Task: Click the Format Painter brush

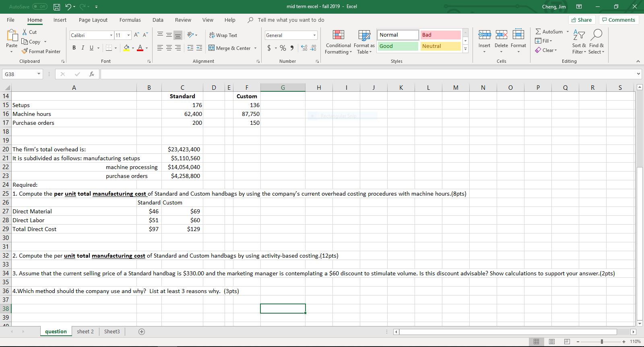Action: coord(25,52)
